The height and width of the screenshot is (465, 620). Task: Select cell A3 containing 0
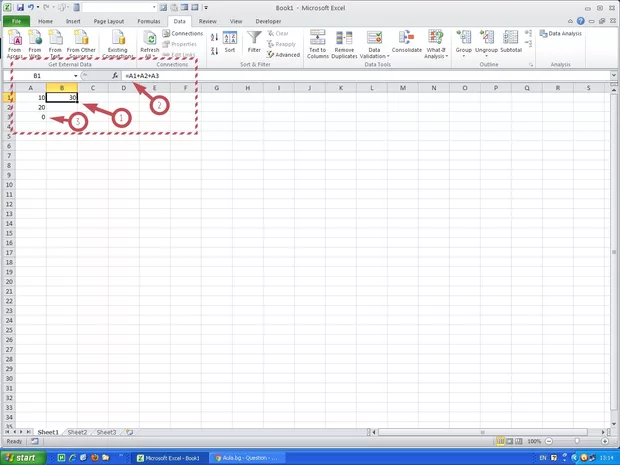[x=30, y=117]
